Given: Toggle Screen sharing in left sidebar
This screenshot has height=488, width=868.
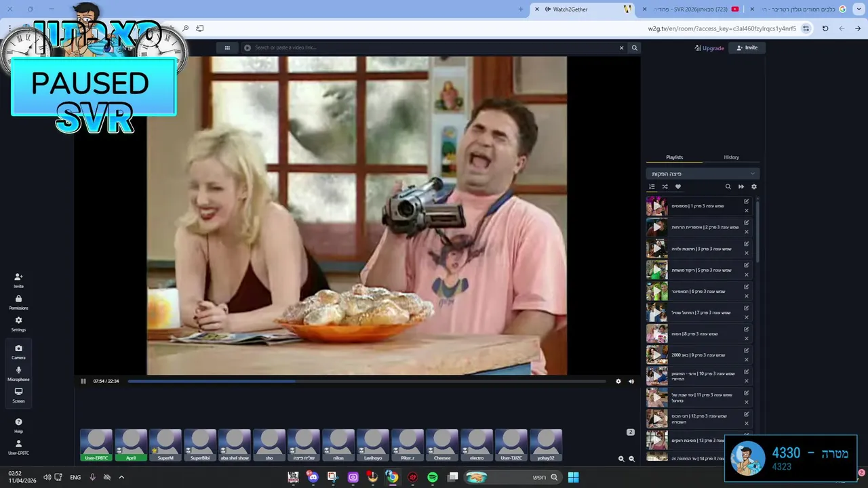Looking at the screenshot, I should pos(18,395).
